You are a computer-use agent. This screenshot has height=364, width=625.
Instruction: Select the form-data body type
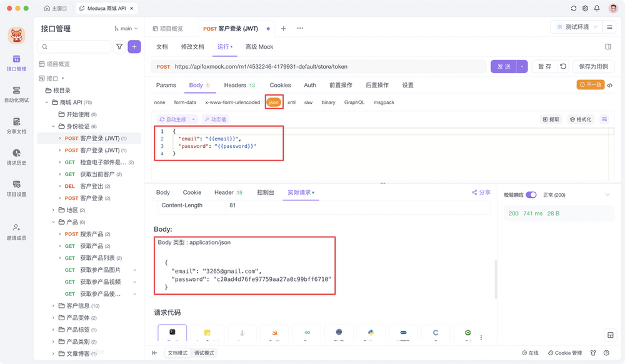click(x=185, y=102)
